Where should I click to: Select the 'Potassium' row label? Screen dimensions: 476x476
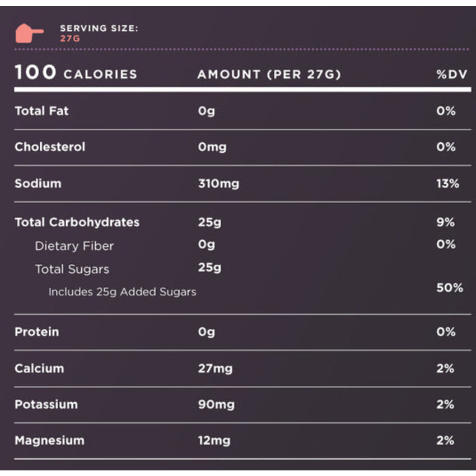[46, 404]
